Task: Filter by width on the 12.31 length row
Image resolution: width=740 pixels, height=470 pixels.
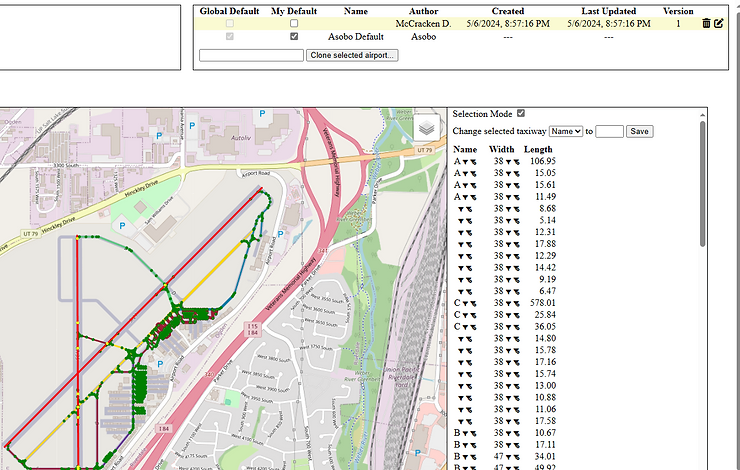Action: [x=509, y=233]
